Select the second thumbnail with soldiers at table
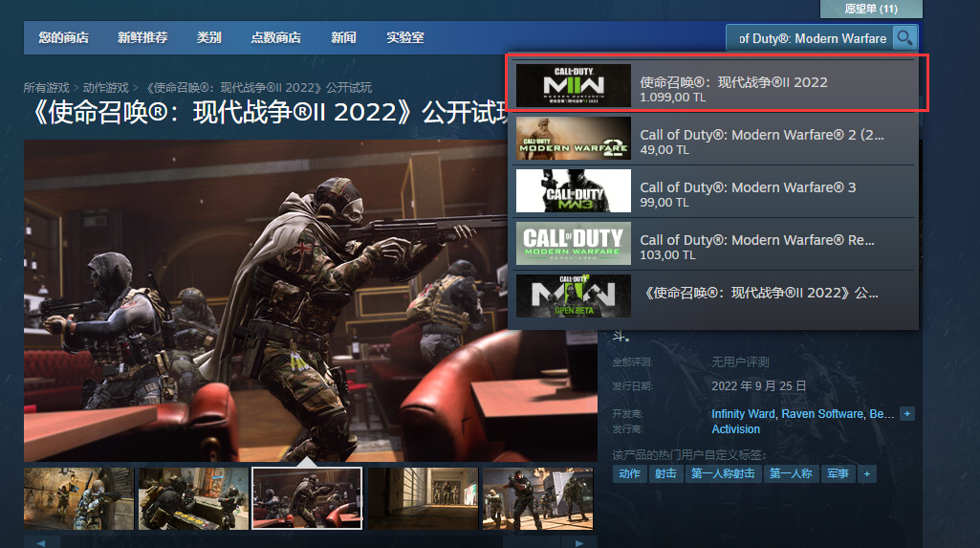Viewport: 980px width, 548px height. pyautogui.click(x=193, y=498)
